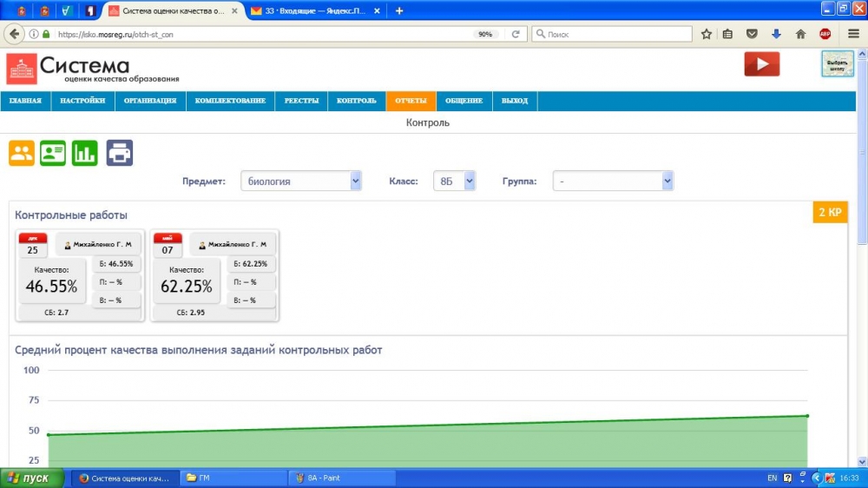Viewport: 868px width, 488px height.
Task: Click the last data point on the chart line
Action: click(807, 415)
